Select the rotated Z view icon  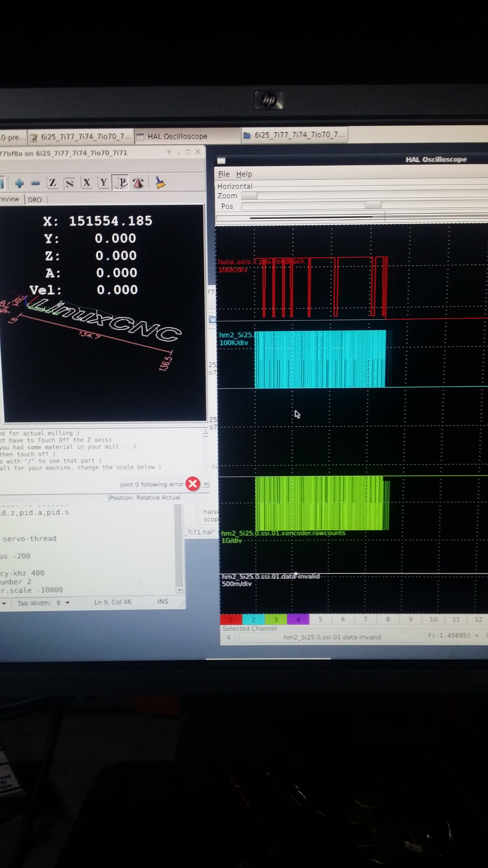[69, 183]
